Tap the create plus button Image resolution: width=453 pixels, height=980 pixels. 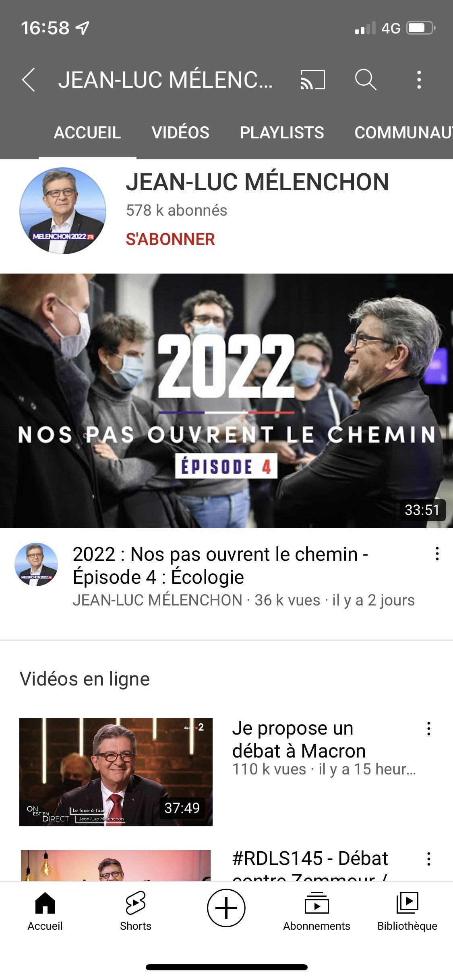226,908
